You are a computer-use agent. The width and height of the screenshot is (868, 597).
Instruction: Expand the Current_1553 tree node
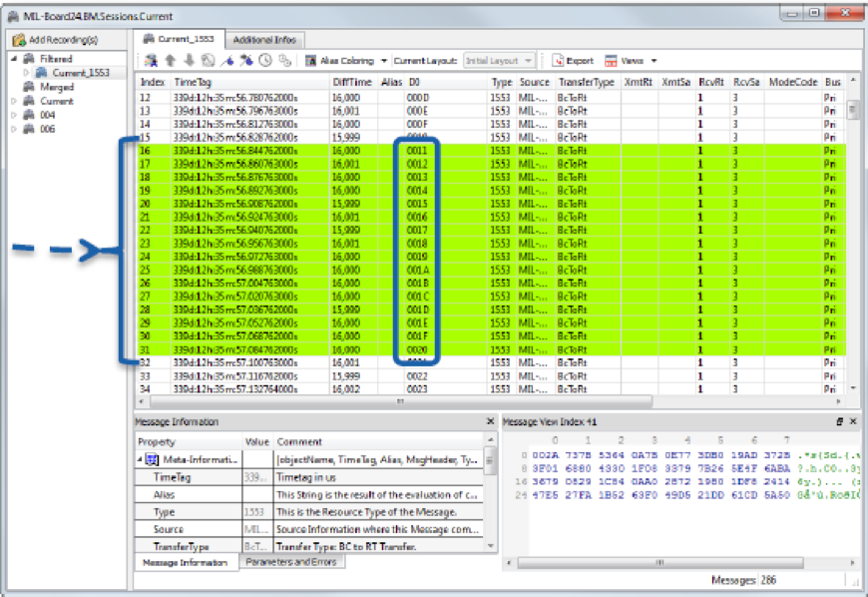pos(26,73)
